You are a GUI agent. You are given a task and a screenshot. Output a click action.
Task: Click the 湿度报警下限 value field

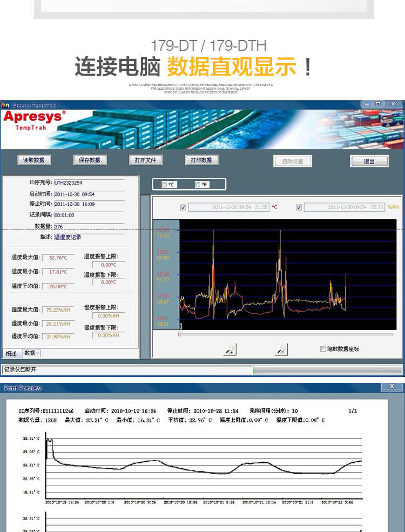109,335
